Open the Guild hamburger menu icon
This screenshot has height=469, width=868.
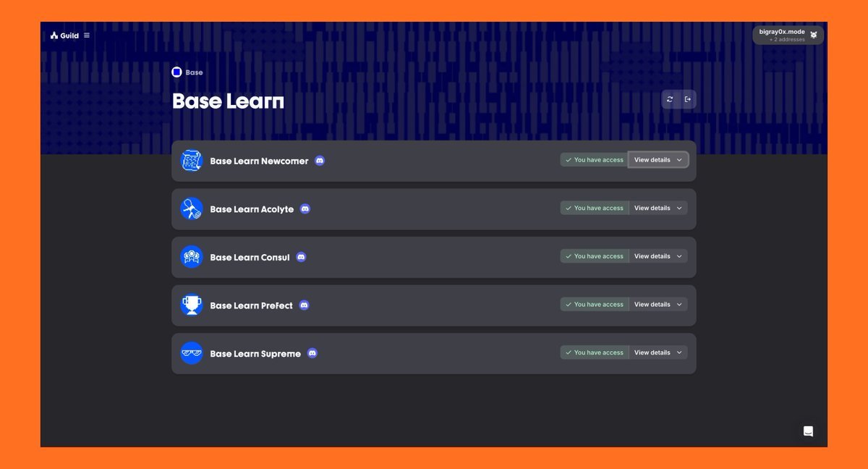(87, 35)
